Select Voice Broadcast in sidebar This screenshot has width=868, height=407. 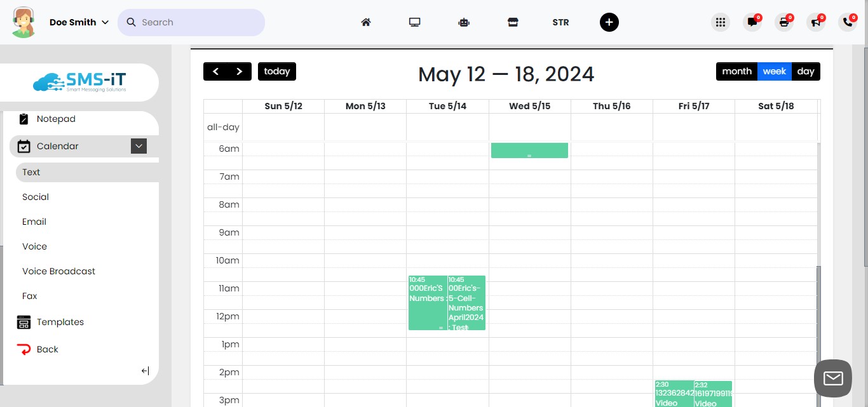(58, 271)
